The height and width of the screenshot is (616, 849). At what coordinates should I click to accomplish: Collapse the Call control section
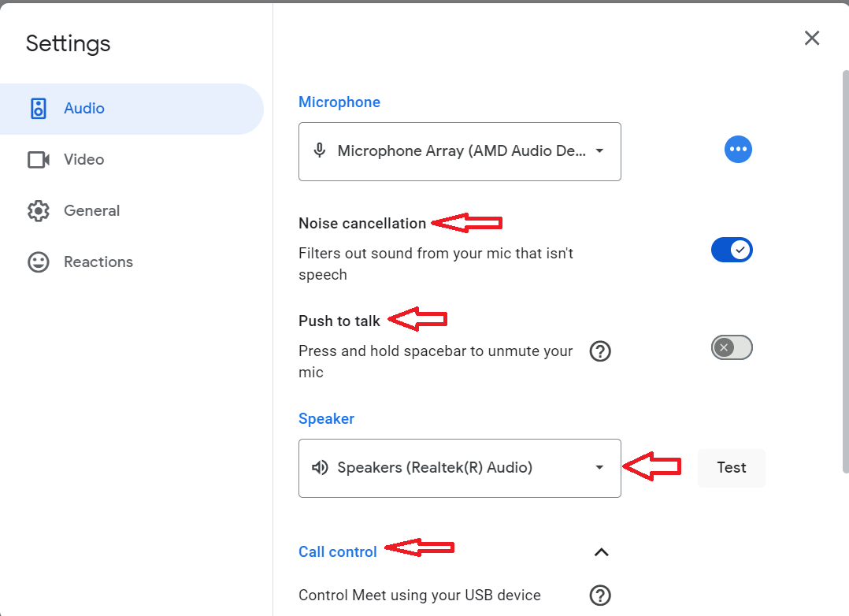click(601, 552)
